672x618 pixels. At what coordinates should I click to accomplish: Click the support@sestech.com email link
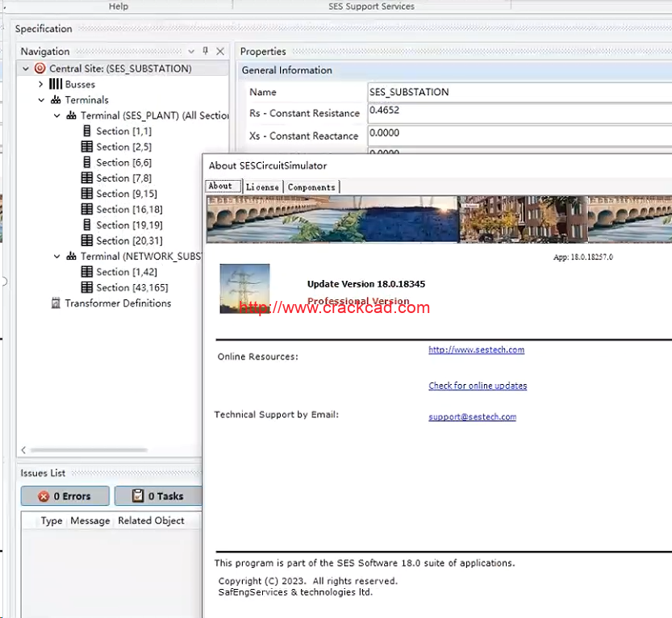coord(472,416)
